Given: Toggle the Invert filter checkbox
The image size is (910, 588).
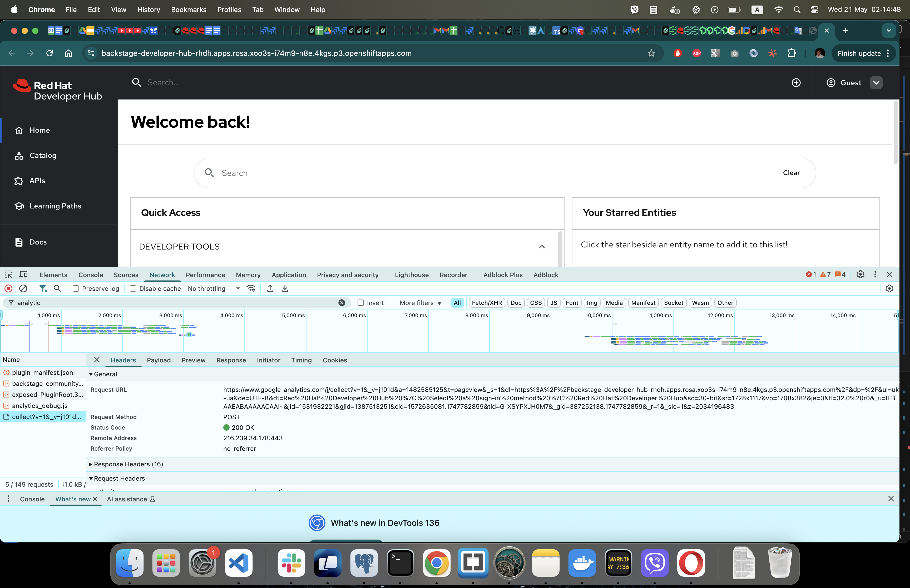Looking at the screenshot, I should pos(360,303).
